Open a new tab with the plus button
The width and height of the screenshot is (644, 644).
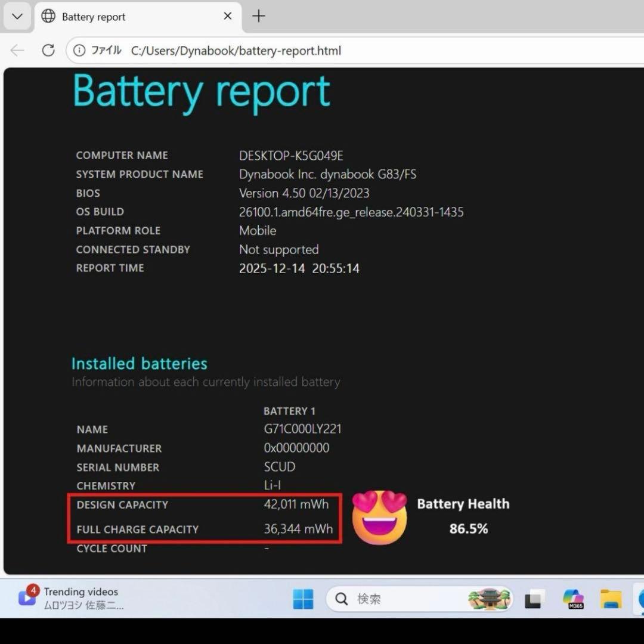point(258,16)
